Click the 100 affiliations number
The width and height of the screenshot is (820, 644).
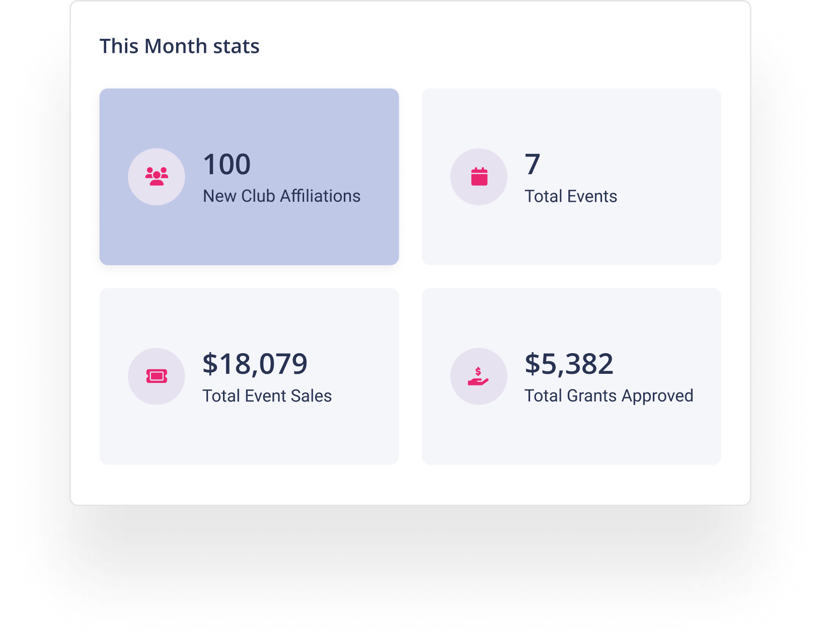(x=227, y=165)
